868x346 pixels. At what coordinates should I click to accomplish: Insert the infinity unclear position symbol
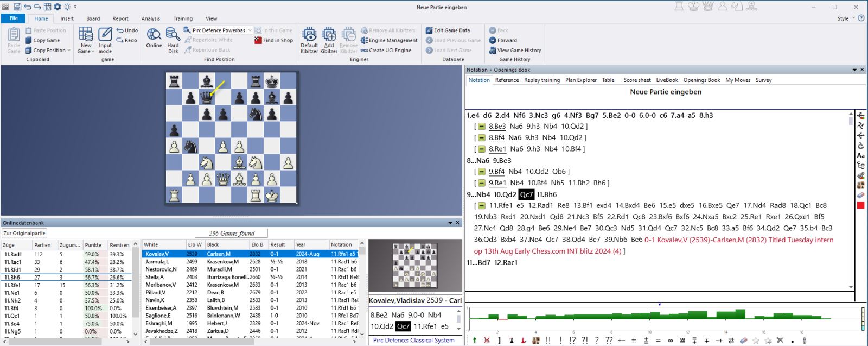(671, 341)
